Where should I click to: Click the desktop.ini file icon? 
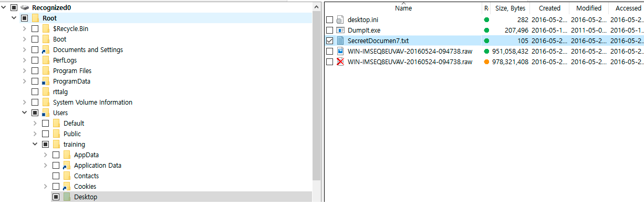pos(340,20)
